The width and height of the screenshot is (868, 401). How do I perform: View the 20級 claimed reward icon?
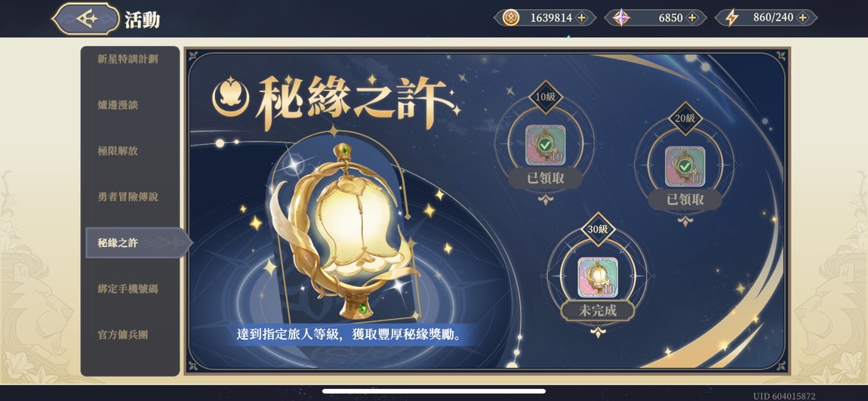685,166
